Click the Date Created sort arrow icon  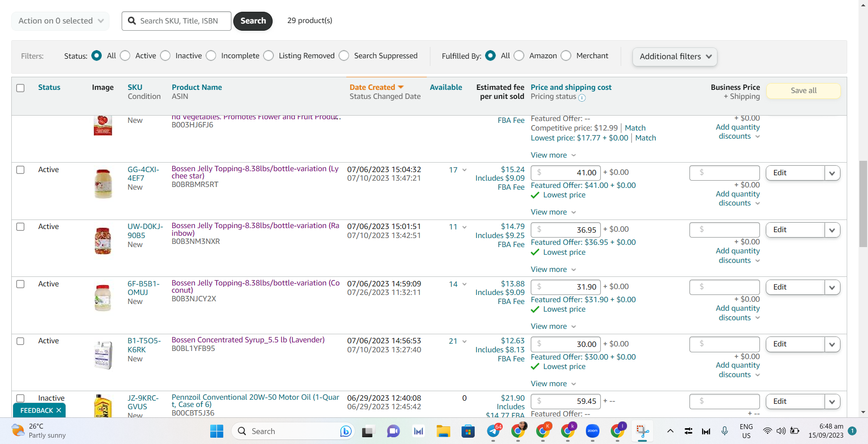pyautogui.click(x=401, y=87)
